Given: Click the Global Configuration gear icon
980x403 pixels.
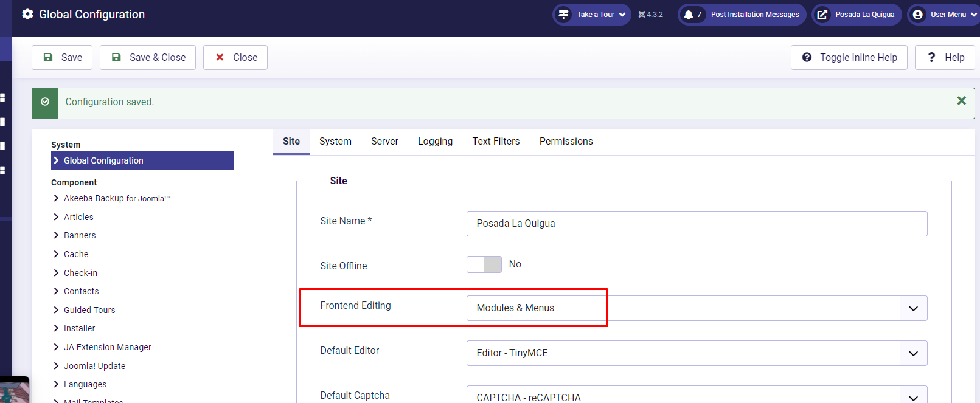Looking at the screenshot, I should 27,14.
